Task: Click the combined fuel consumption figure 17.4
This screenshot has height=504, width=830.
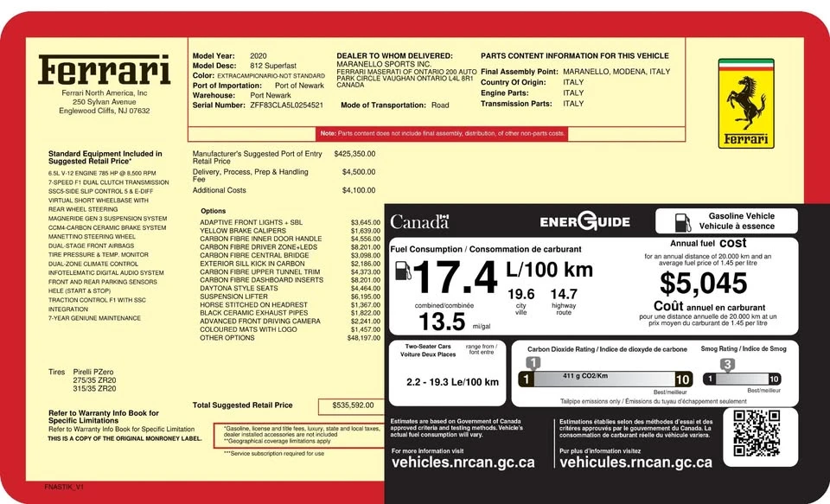Action: pyautogui.click(x=455, y=278)
